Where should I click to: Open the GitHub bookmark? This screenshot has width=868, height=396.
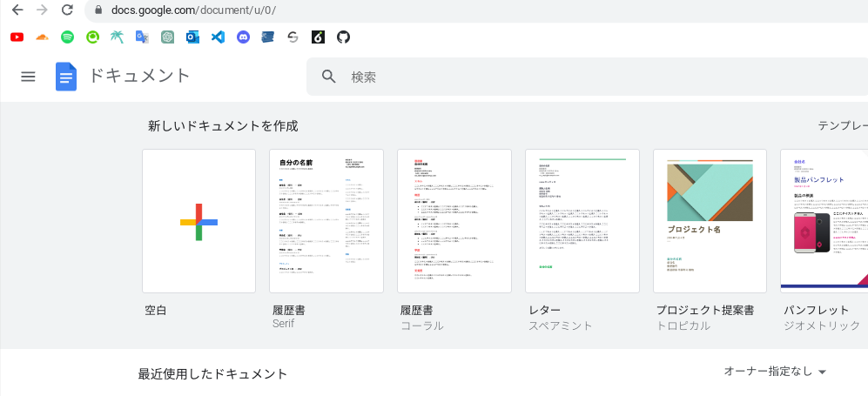[343, 37]
